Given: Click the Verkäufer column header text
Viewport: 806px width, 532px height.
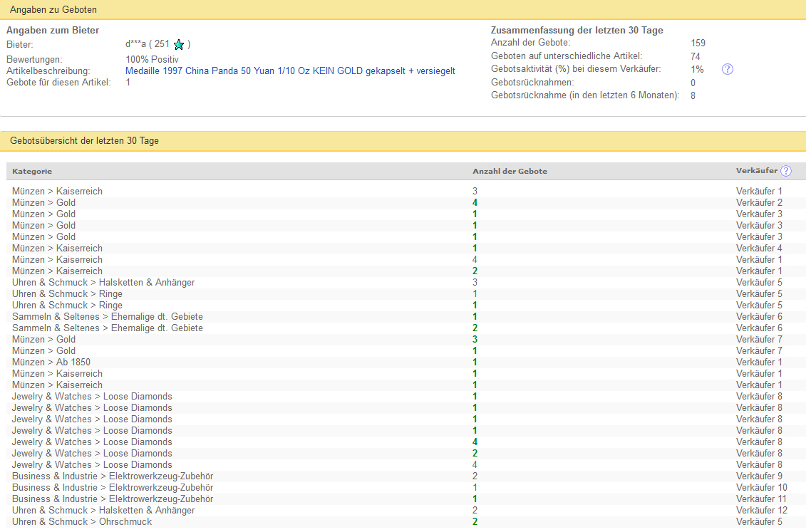Looking at the screenshot, I should 756,171.
